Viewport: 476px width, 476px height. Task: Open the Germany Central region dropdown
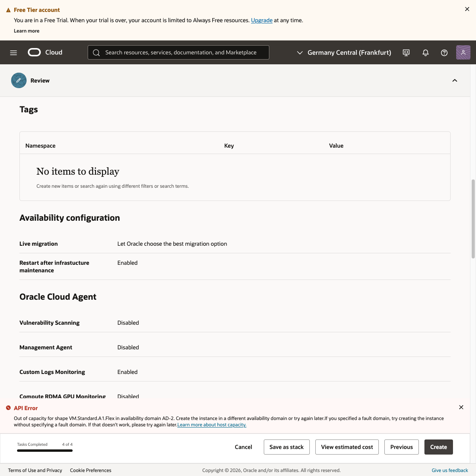[344, 52]
